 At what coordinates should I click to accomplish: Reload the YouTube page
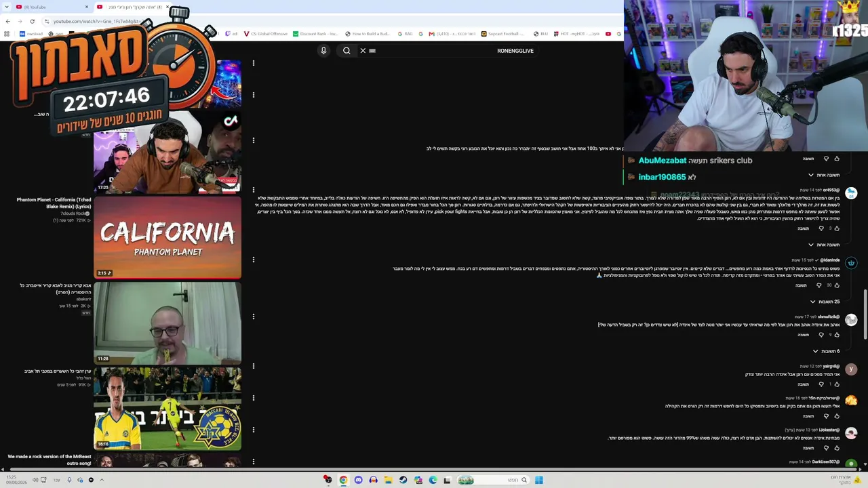pyautogui.click(x=32, y=21)
